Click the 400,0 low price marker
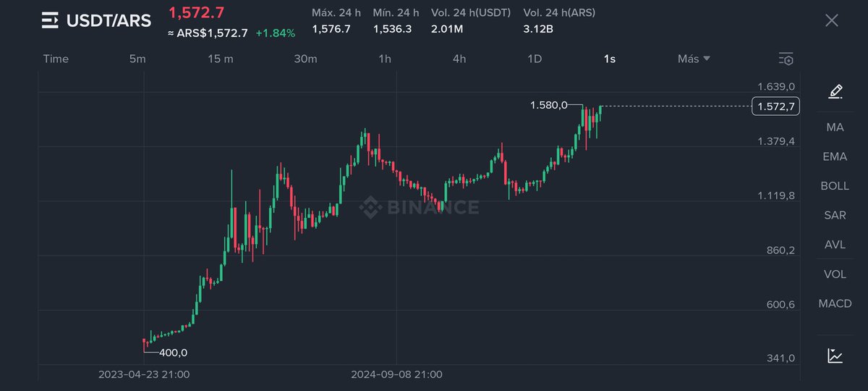 pyautogui.click(x=173, y=353)
